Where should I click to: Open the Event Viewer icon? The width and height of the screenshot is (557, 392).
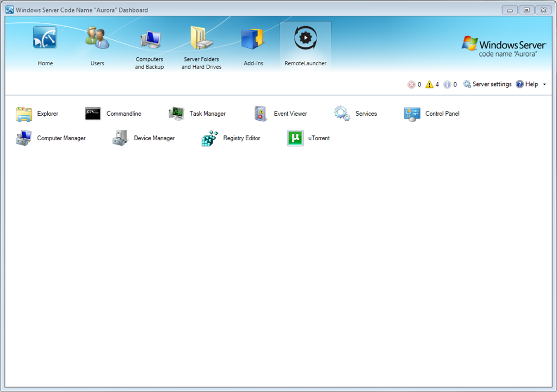[261, 114]
